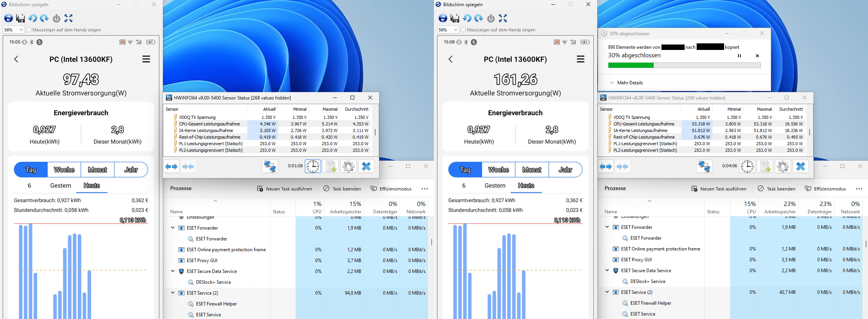Collapse ESET Forwarder group in Task Manager 1% CPU
Viewport: 868px width, 319px height.
click(x=173, y=228)
